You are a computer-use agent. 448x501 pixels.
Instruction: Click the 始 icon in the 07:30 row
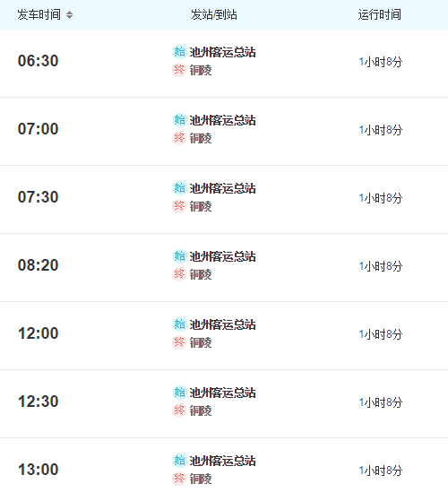click(x=179, y=188)
